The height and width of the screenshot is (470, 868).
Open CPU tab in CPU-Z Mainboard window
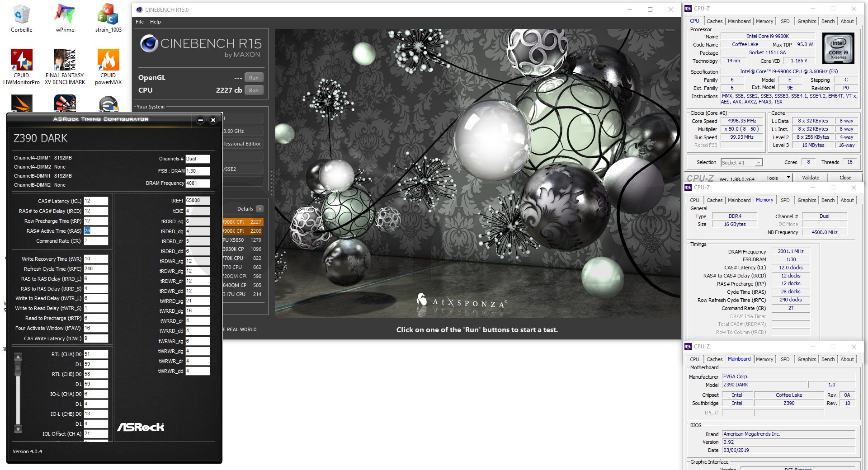pyautogui.click(x=694, y=359)
